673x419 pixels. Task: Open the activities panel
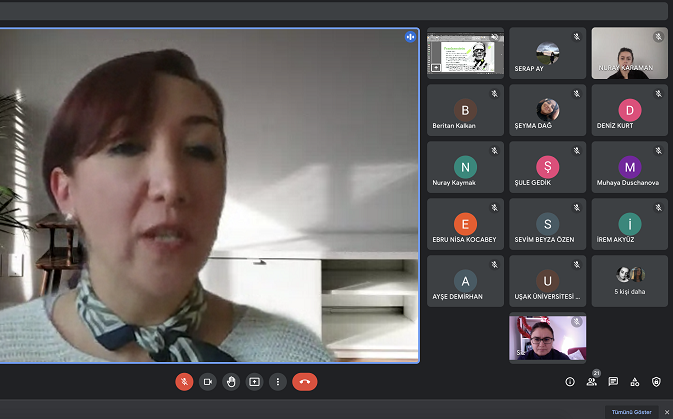coord(635,381)
